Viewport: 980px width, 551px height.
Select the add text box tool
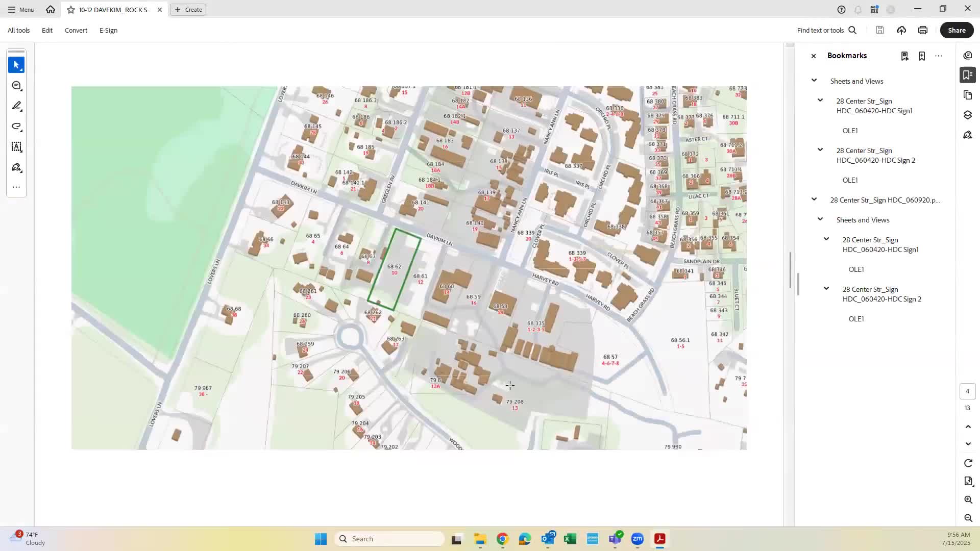pyautogui.click(x=16, y=147)
